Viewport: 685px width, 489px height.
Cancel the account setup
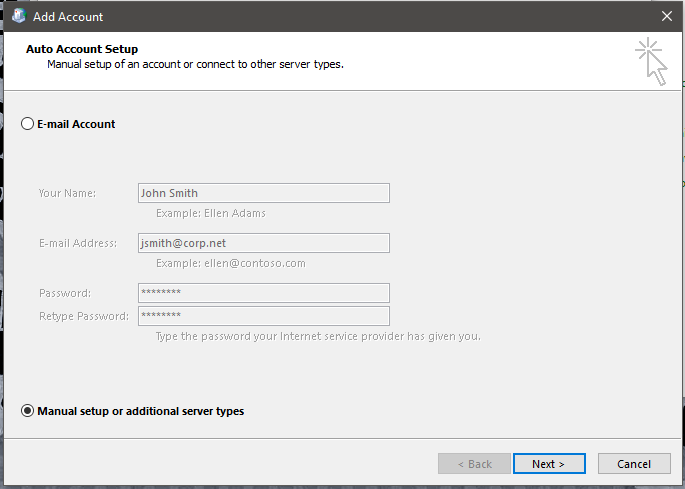tap(634, 464)
